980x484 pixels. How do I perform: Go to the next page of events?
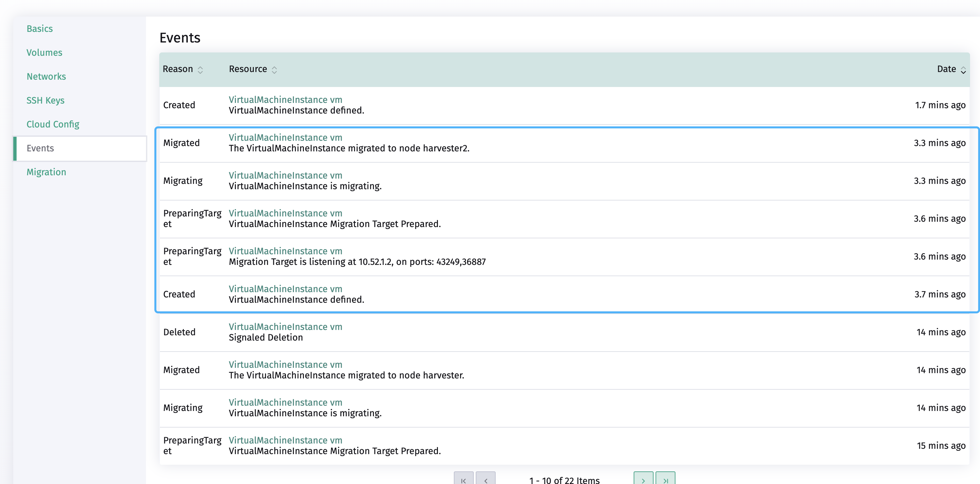[643, 479]
